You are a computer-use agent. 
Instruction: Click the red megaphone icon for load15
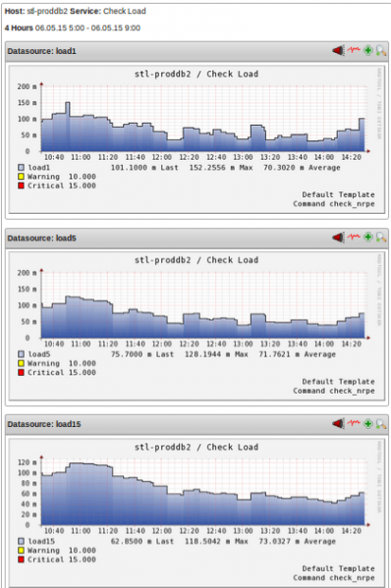point(338,424)
